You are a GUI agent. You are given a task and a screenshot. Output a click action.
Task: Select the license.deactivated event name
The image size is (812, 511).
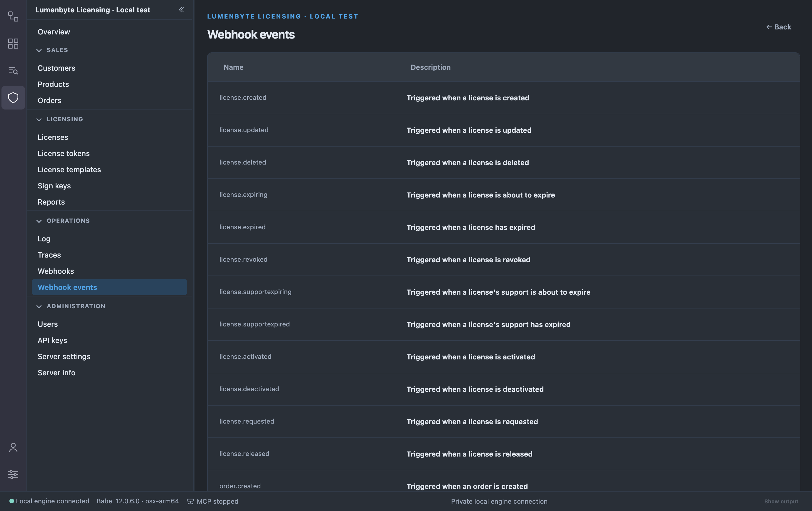(x=249, y=389)
